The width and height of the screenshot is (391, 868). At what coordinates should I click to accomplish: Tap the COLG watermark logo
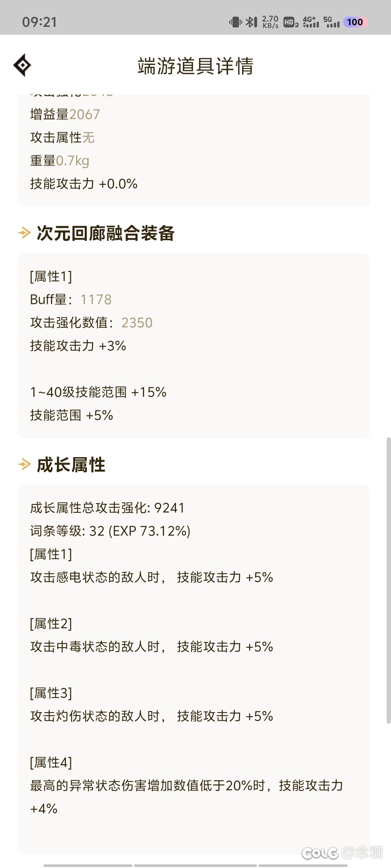pos(320,853)
